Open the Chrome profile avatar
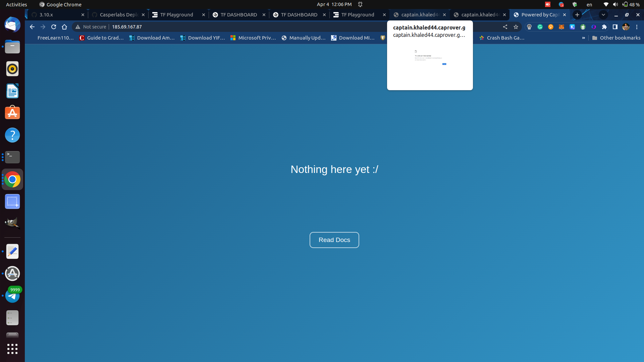The height and width of the screenshot is (362, 644). point(626,27)
